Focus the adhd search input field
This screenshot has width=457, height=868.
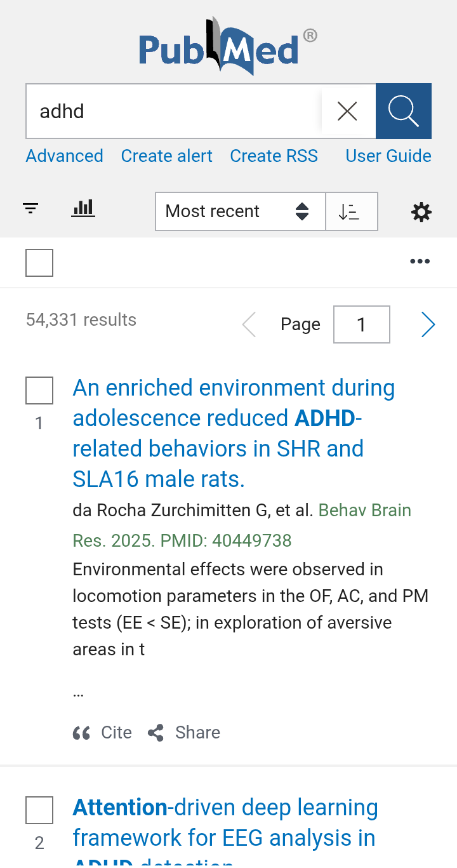click(x=171, y=111)
